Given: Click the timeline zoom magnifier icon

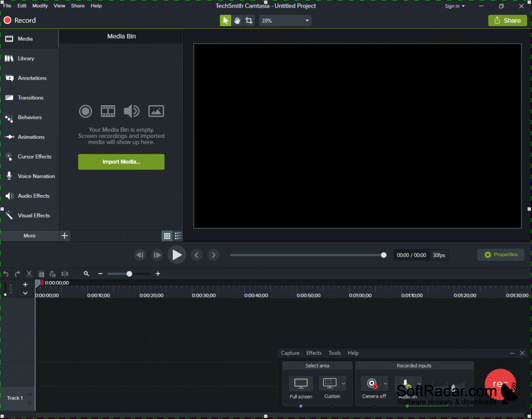Looking at the screenshot, I should point(87,274).
